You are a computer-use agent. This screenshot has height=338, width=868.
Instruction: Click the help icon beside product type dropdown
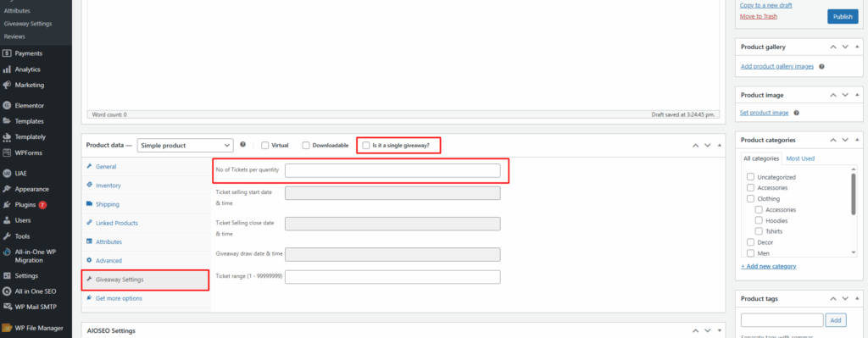pos(243,144)
